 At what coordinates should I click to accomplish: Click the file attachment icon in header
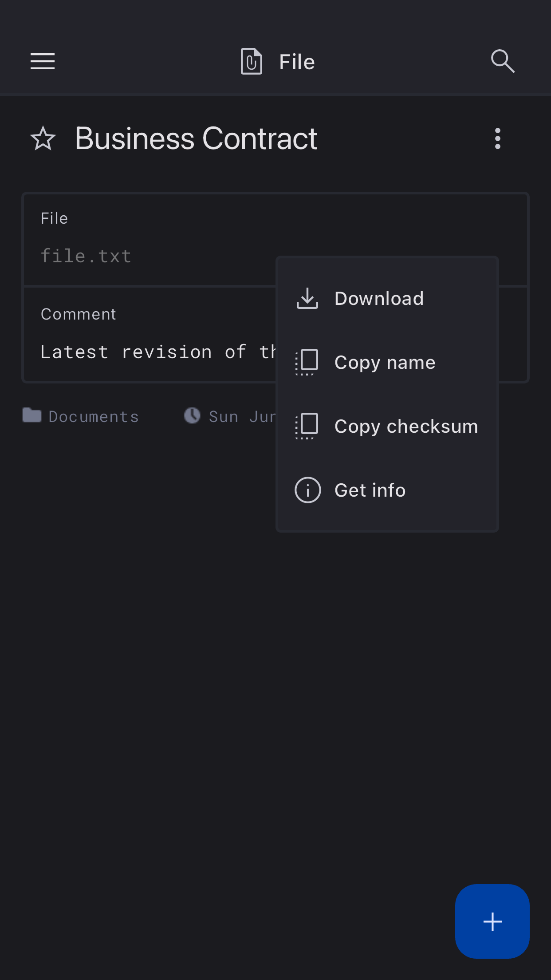point(251,61)
